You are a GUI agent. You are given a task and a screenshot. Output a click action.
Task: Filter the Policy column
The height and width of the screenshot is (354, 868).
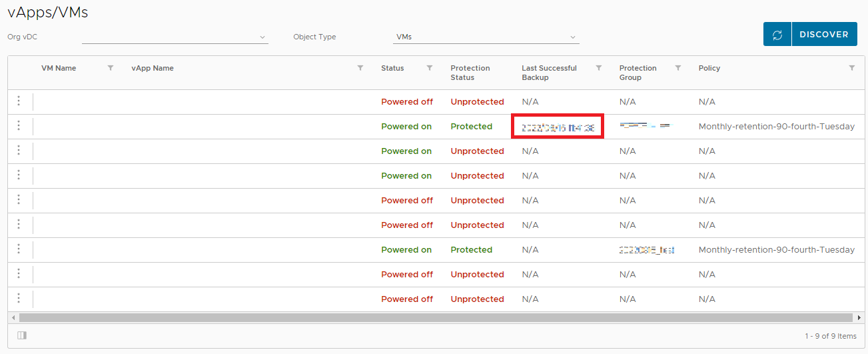click(852, 68)
